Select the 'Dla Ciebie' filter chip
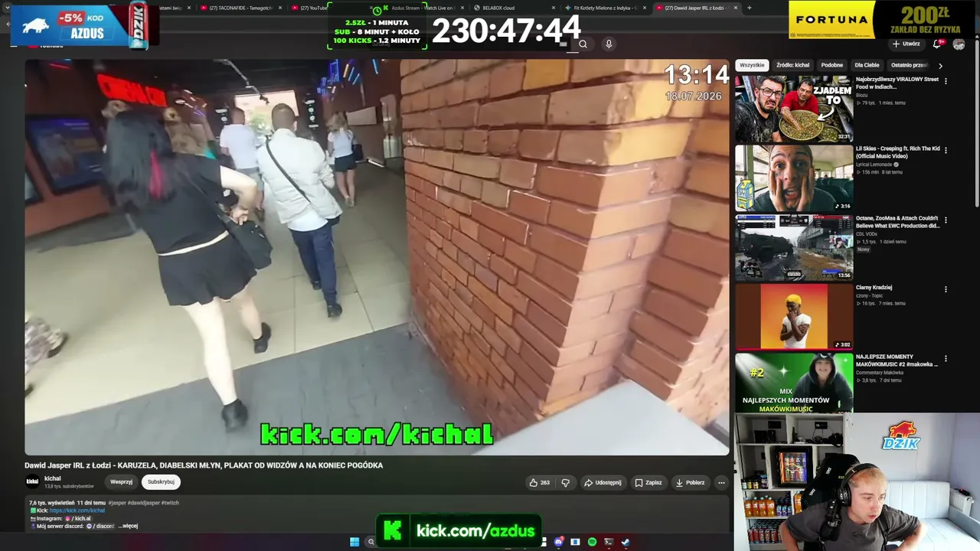980x551 pixels. 867,66
